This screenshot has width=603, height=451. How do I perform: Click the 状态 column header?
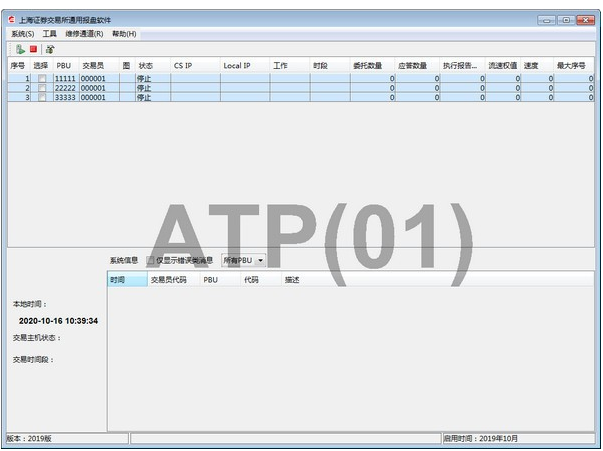coord(153,66)
